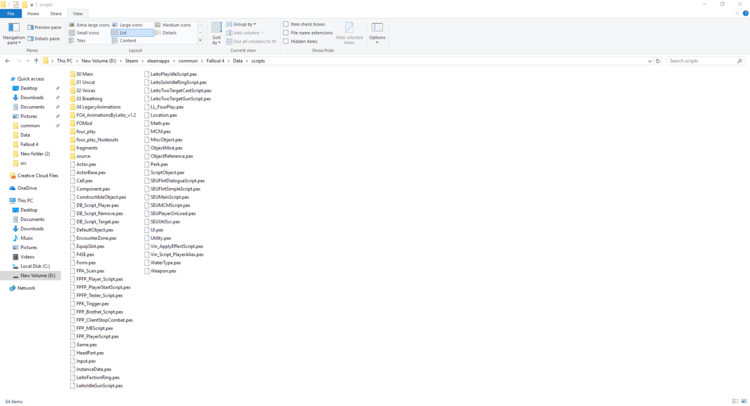Select file MCM.pex
750x406 pixels.
coord(157,132)
